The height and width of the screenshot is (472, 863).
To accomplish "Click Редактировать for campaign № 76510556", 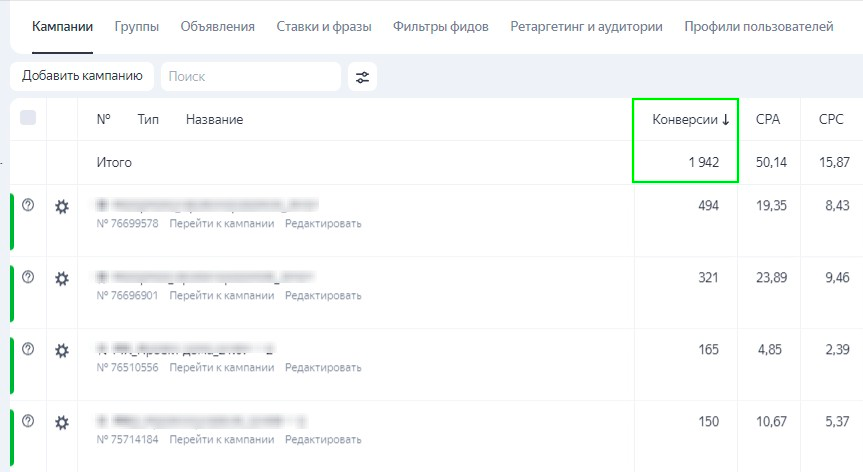I will coord(323,368).
